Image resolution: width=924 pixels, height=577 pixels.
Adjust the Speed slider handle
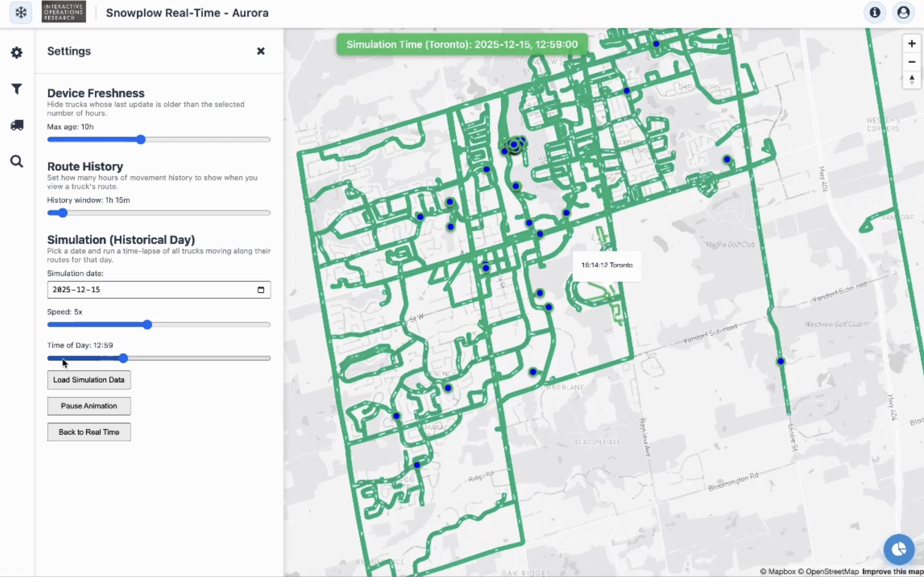coord(148,325)
